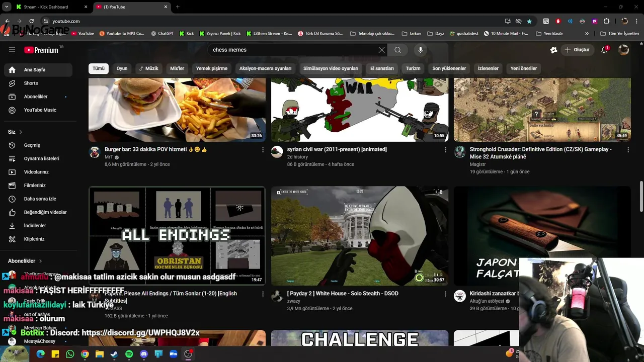The height and width of the screenshot is (362, 644).
Task: Start voice search with the microphone icon
Action: click(x=421, y=50)
